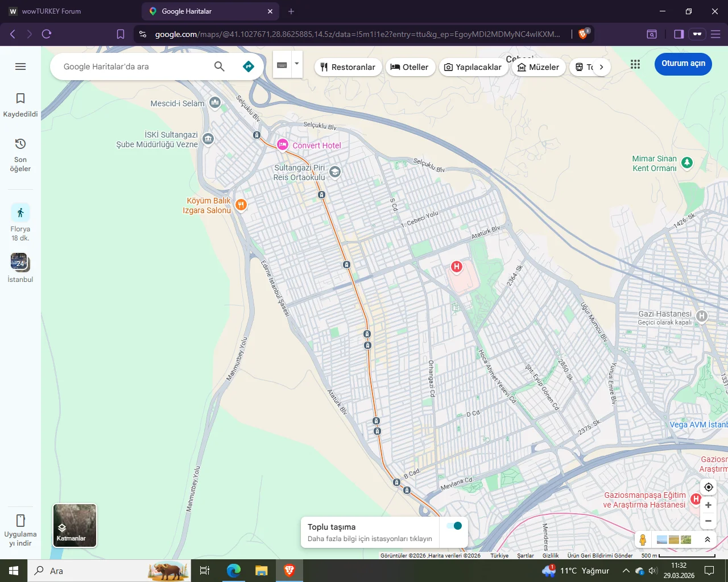Open the Katmanlar layers thumbnail
Screen dimensions: 728x582
coord(75,525)
